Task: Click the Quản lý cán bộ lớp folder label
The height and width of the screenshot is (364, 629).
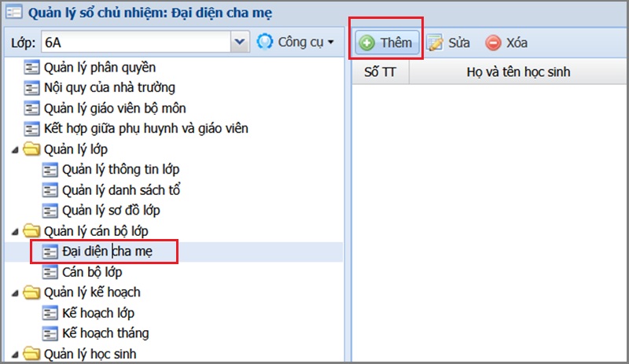Action: click(96, 231)
